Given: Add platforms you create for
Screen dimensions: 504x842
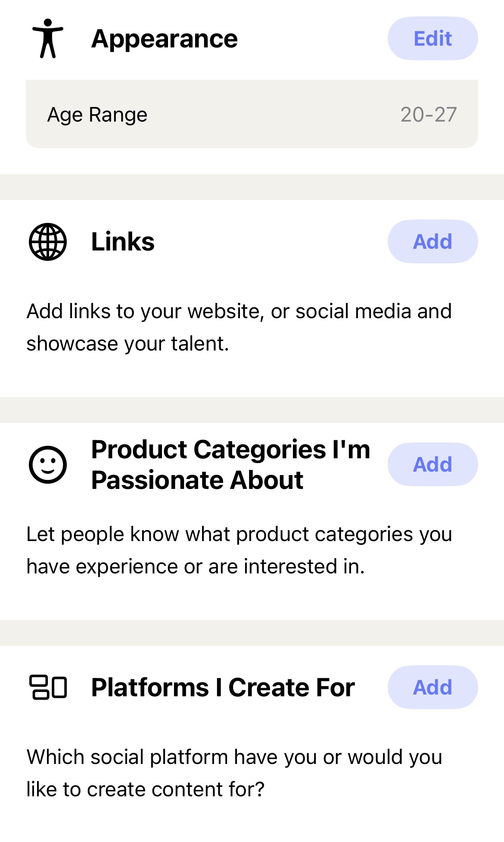Looking at the screenshot, I should tap(432, 687).
